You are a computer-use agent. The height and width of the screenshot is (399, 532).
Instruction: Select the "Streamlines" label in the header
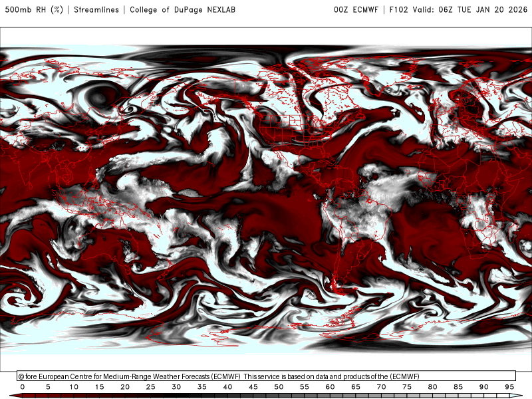coord(96,9)
